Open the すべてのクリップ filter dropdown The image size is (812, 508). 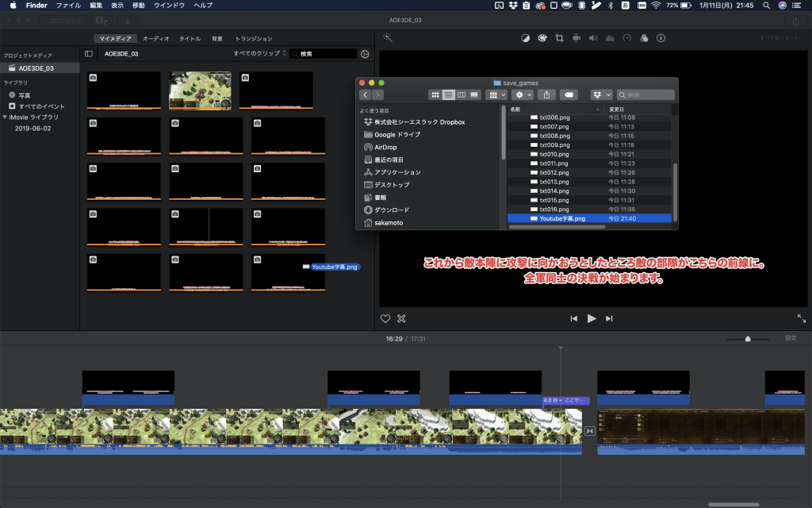pos(260,53)
